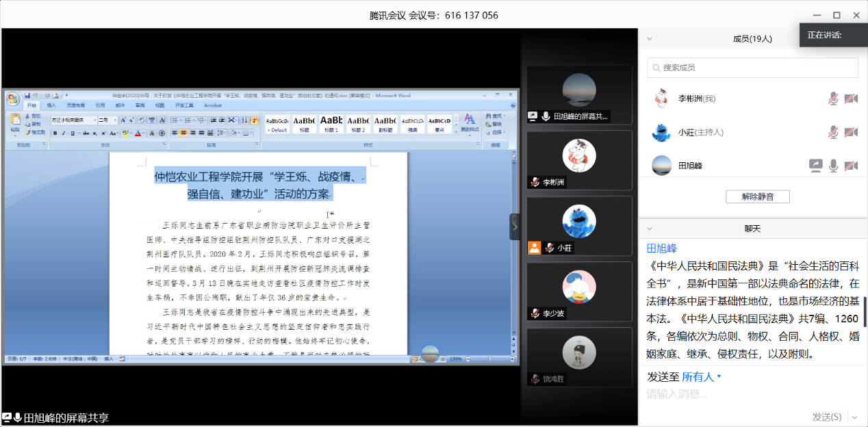Click 小莊's camera-off icon in member list

[x=851, y=132]
